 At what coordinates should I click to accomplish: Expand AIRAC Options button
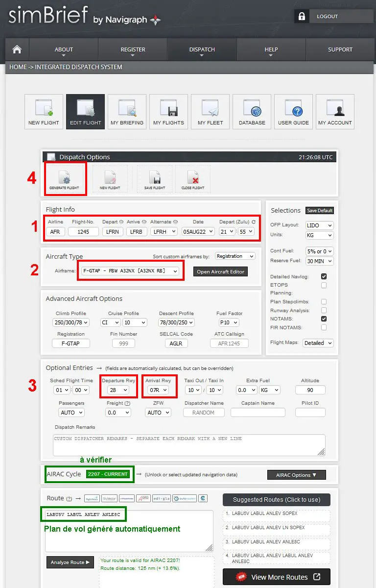tap(297, 475)
